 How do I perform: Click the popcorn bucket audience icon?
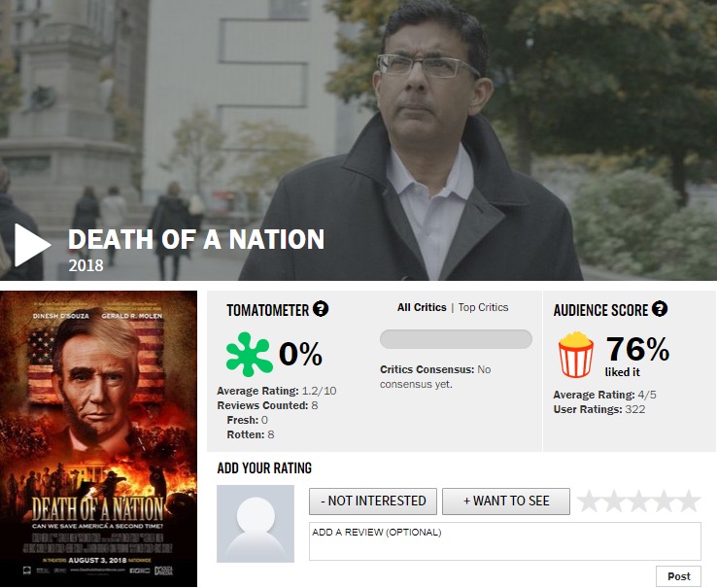[x=576, y=355]
